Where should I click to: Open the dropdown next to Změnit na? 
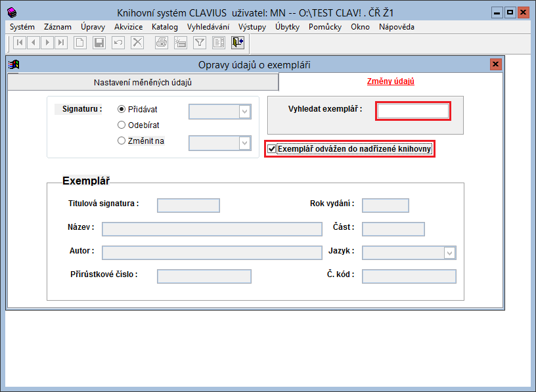(245, 142)
